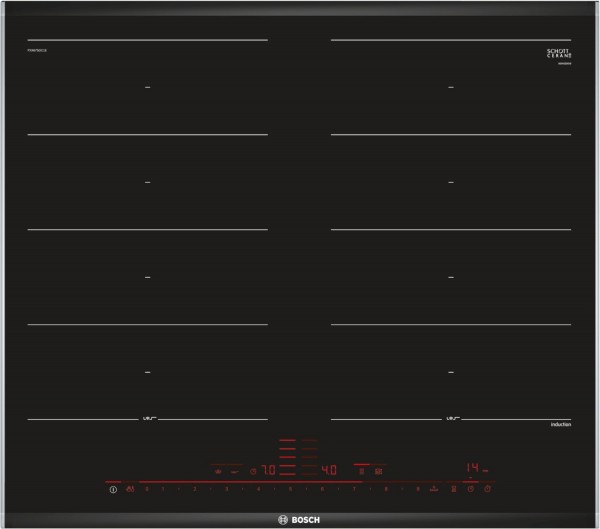This screenshot has height=529, width=600.
Task: Set power level 0 on the slider
Action: [147, 489]
